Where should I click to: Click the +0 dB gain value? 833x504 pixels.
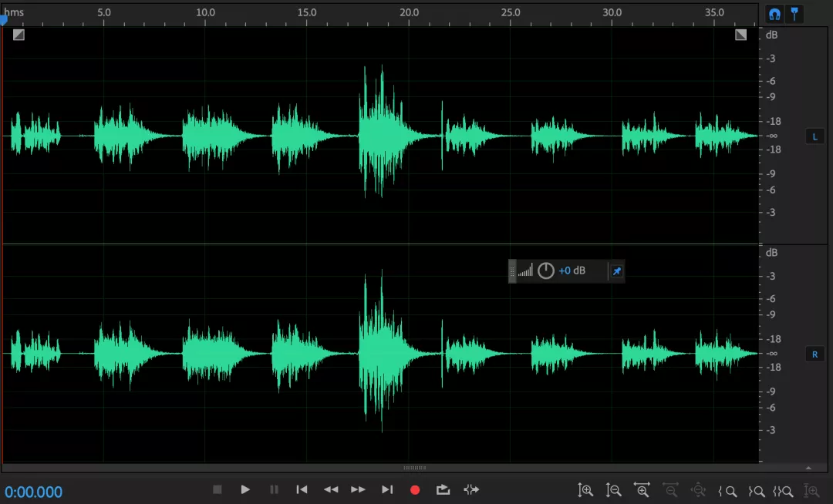click(572, 270)
